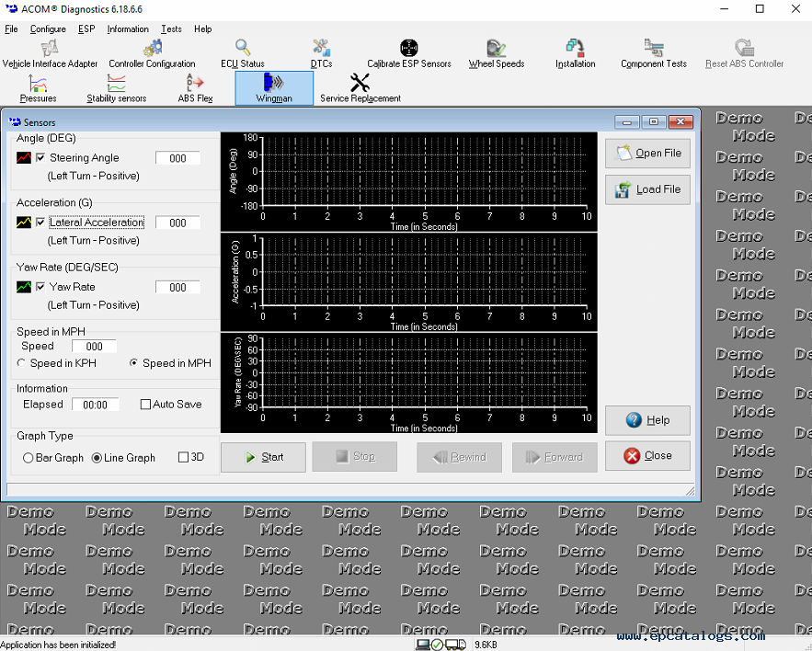Click the Stop playback button
Image resolution: width=812 pixels, height=651 pixels.
point(355,457)
